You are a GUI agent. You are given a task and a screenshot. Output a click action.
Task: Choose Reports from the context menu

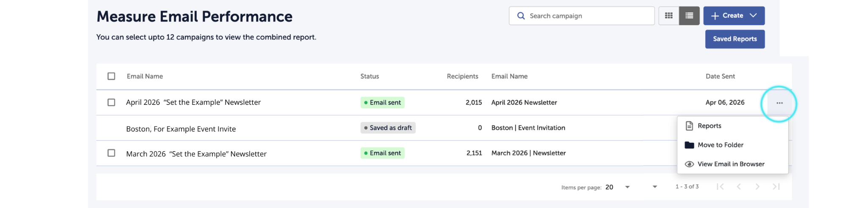pos(709,126)
